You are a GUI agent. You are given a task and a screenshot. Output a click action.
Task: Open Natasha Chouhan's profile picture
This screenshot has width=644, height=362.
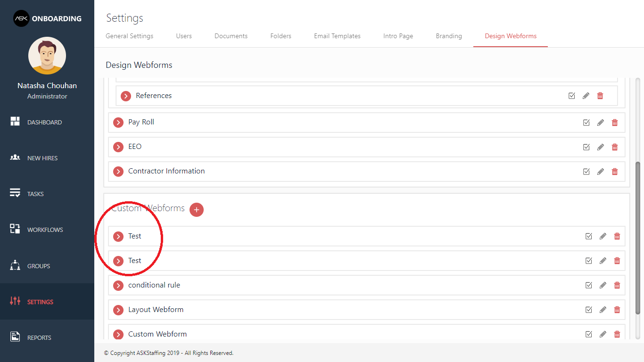(47, 55)
